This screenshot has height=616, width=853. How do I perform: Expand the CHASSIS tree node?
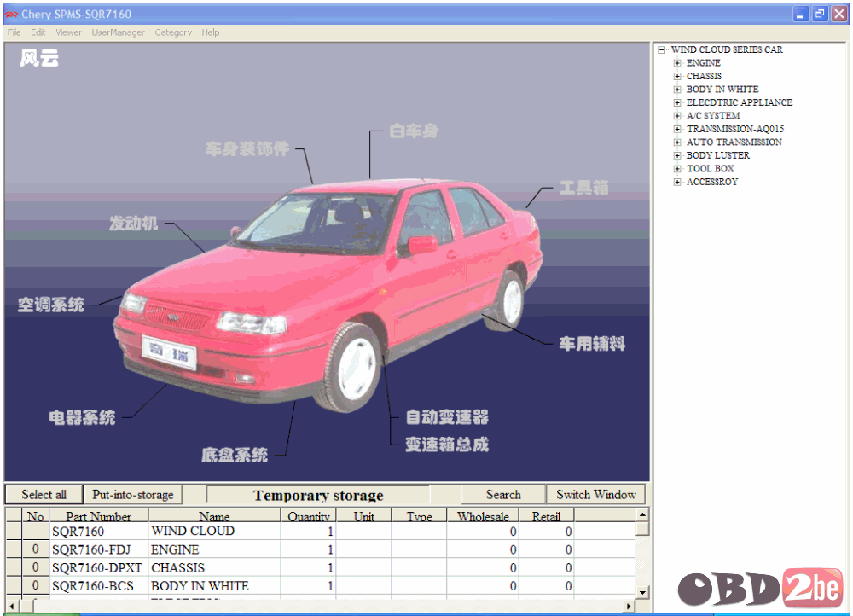[x=677, y=76]
